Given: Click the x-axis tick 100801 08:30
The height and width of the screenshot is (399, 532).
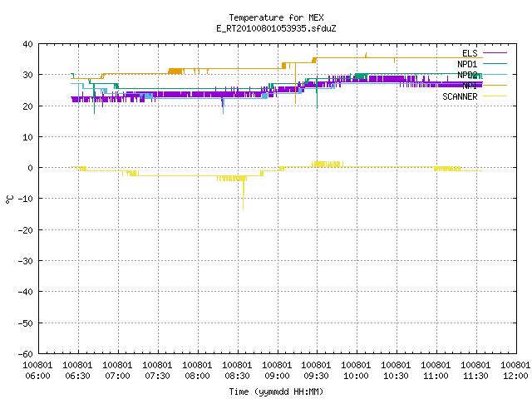Looking at the screenshot, I should pyautogui.click(x=237, y=370).
